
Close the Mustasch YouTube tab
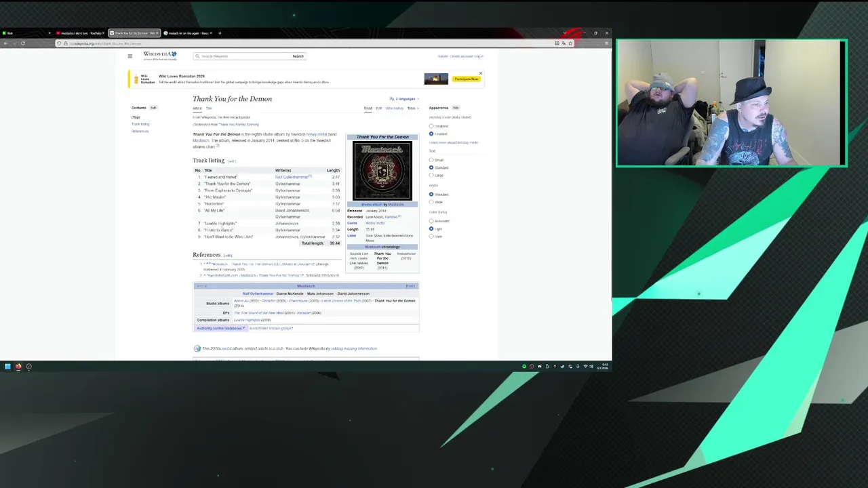(104, 33)
